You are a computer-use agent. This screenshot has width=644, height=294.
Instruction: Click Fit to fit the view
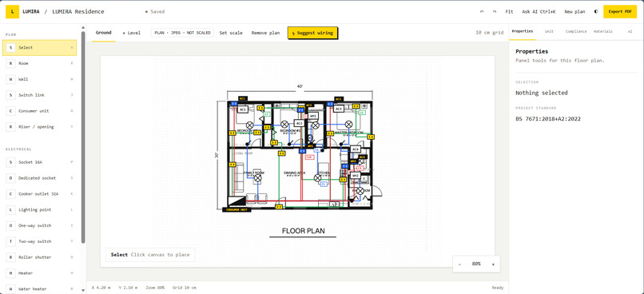pos(509,11)
